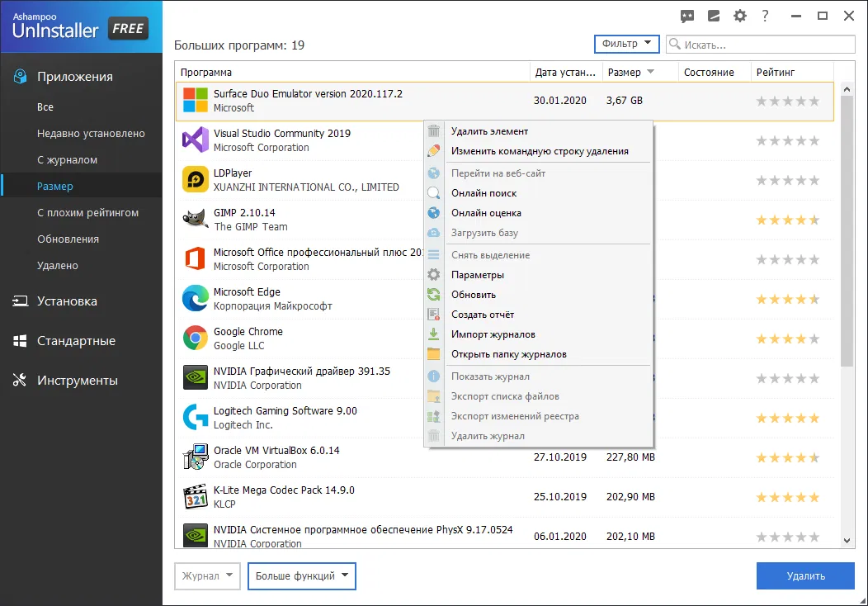The height and width of the screenshot is (606, 868).
Task: Expand the Больше функций dropdown
Action: 302,576
